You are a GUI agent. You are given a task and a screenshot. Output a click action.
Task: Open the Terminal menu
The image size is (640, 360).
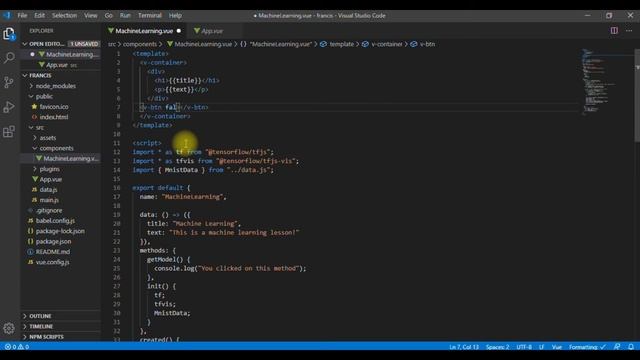coord(149,16)
